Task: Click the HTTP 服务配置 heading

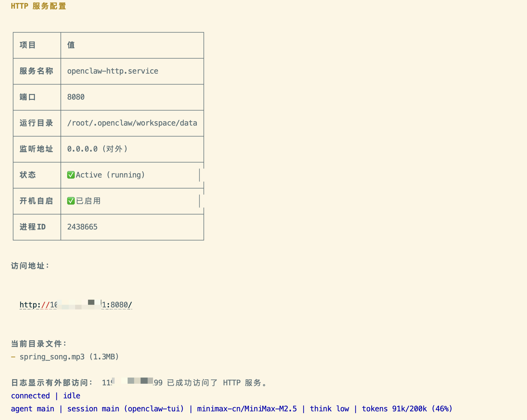Action: click(38, 6)
